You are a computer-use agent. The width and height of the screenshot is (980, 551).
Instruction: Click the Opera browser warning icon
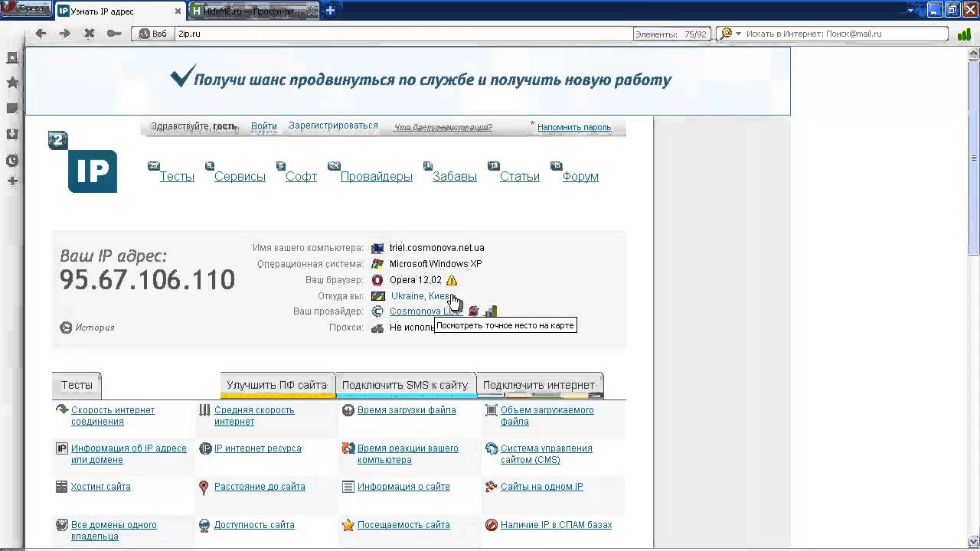[x=452, y=280]
